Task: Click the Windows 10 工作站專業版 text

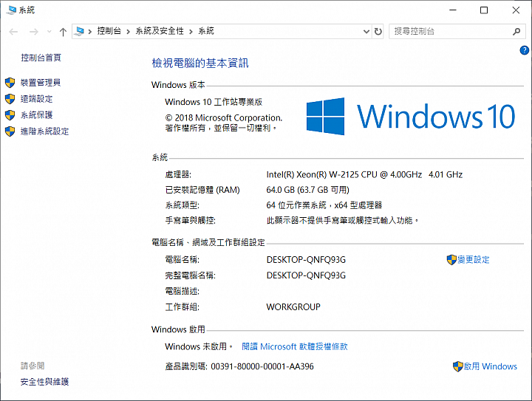Action: pos(214,102)
